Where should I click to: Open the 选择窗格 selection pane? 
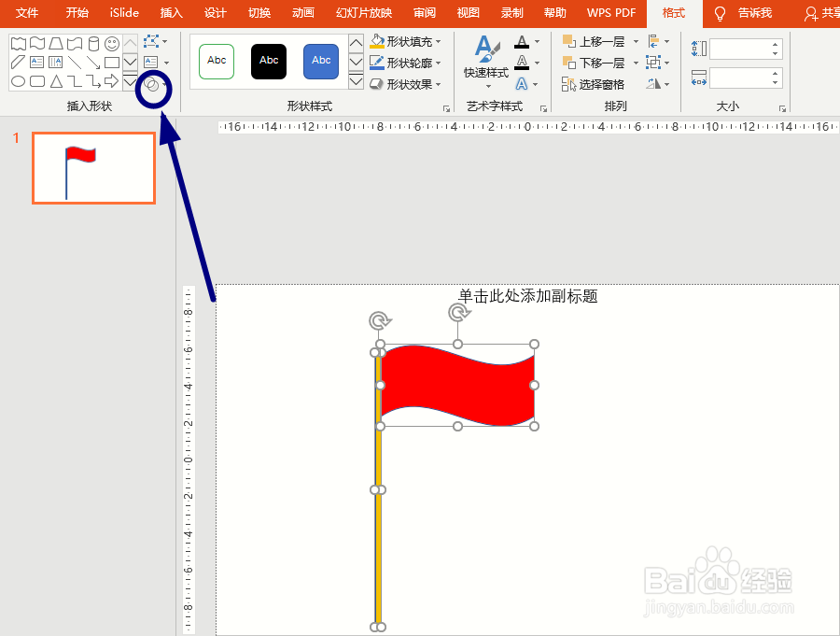coord(593,84)
